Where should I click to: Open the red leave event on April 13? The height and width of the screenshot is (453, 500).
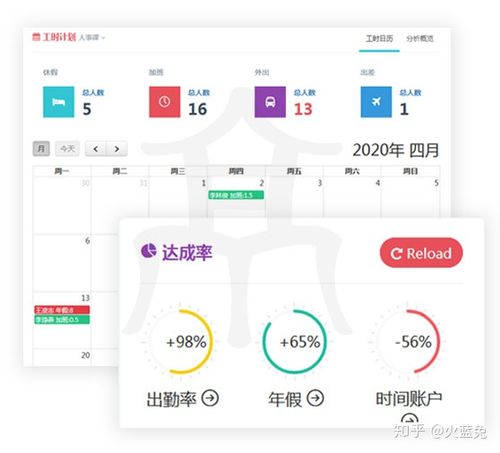[x=62, y=310]
